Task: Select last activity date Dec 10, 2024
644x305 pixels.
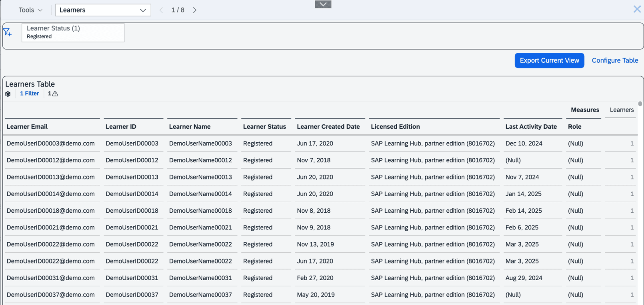Action: coord(524,144)
